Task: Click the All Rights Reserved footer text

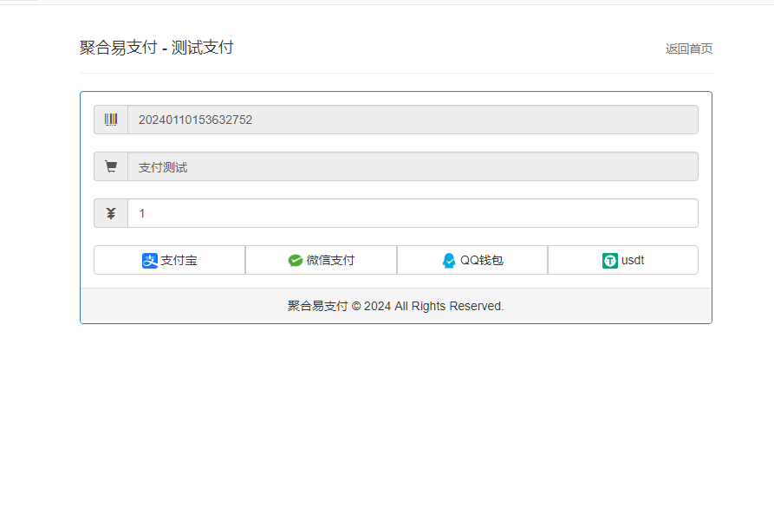Action: click(449, 306)
